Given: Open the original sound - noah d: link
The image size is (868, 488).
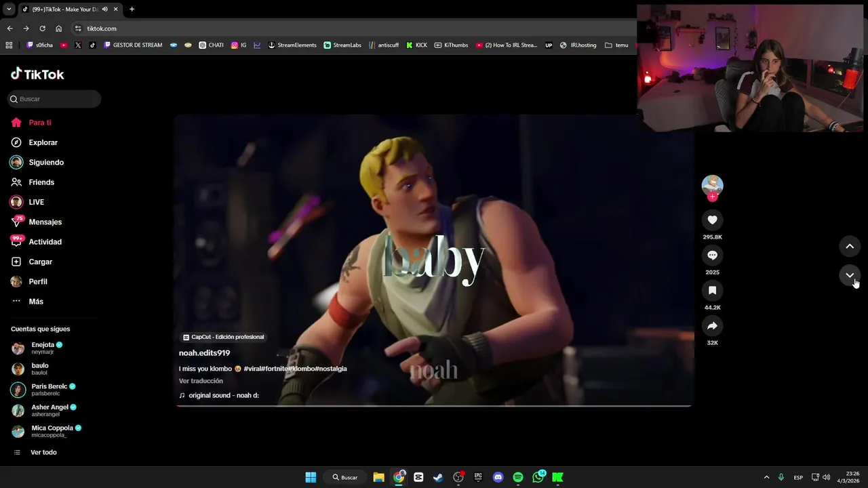Looking at the screenshot, I should [x=219, y=395].
